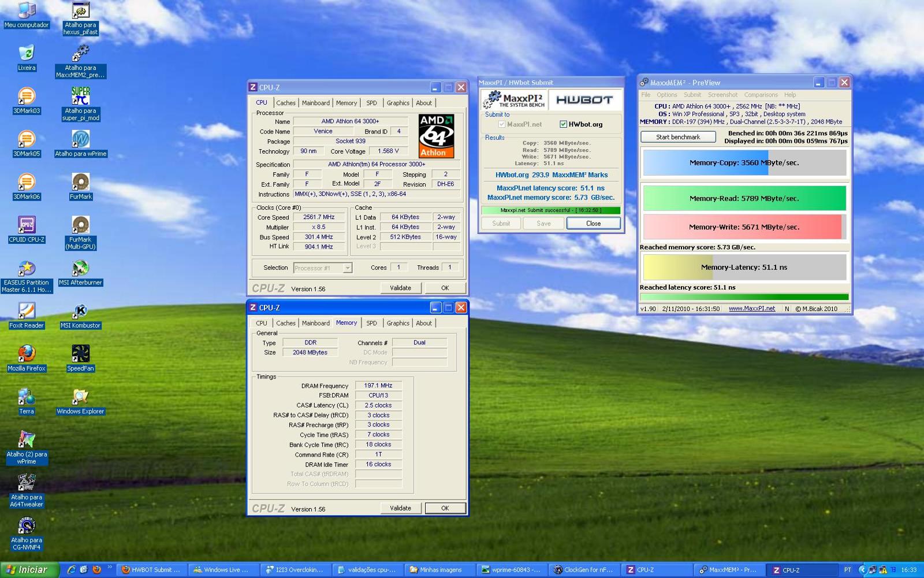Viewport: 924px width, 578px height.
Task: Expand the Processor #1 selection dropdown
Action: pyautogui.click(x=347, y=268)
